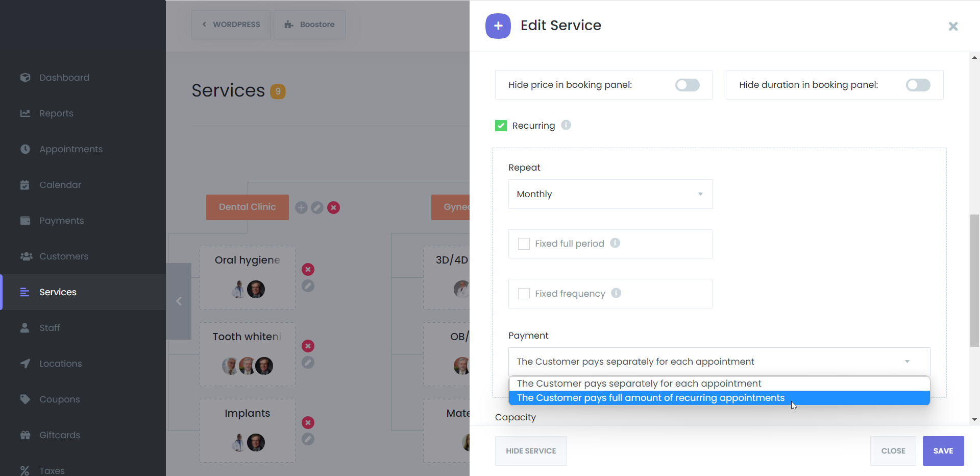Uncheck the Recurring checkbox
980x476 pixels.
click(501, 126)
